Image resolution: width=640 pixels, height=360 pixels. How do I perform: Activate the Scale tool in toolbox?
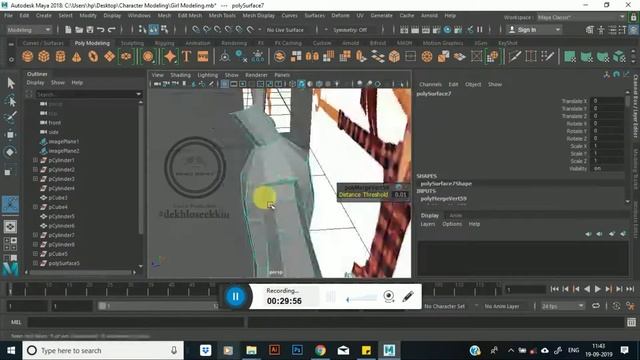8,172
